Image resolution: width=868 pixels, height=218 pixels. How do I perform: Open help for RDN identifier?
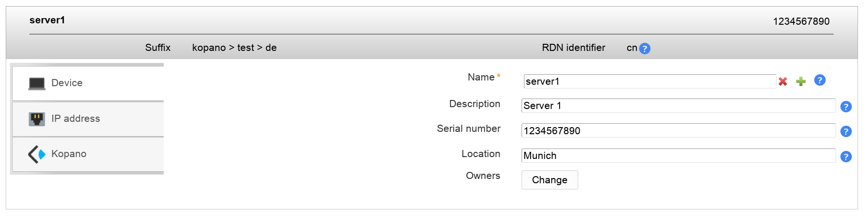coord(645,49)
